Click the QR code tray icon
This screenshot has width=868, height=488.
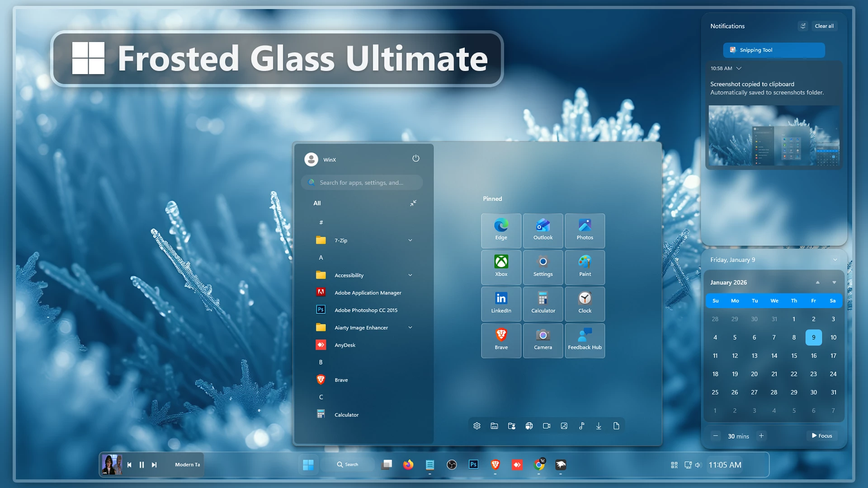pyautogui.click(x=674, y=465)
